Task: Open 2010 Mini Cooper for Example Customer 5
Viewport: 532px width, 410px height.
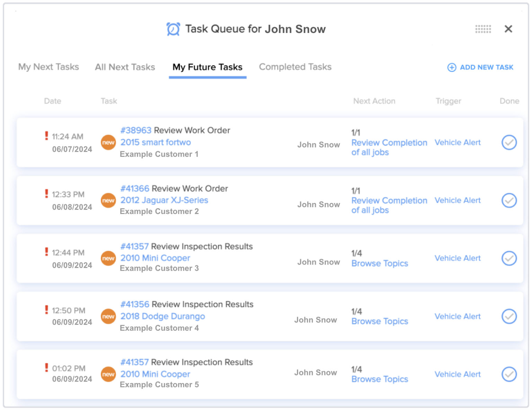Action: tap(155, 374)
